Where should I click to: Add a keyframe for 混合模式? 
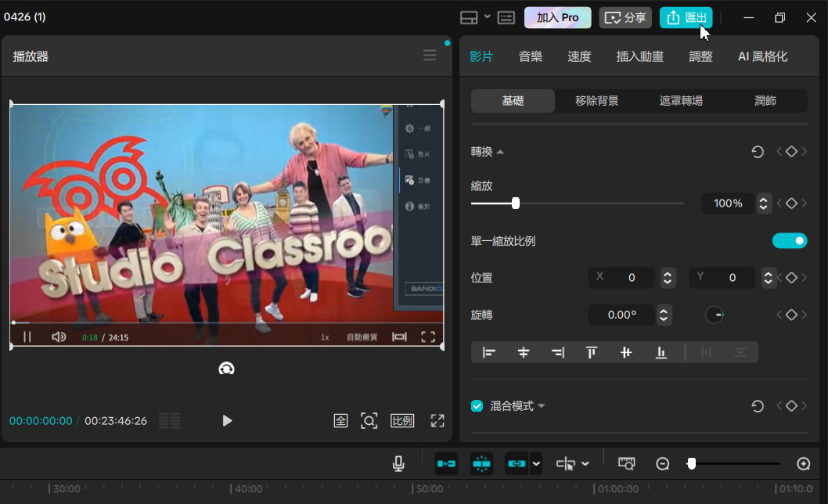click(791, 405)
